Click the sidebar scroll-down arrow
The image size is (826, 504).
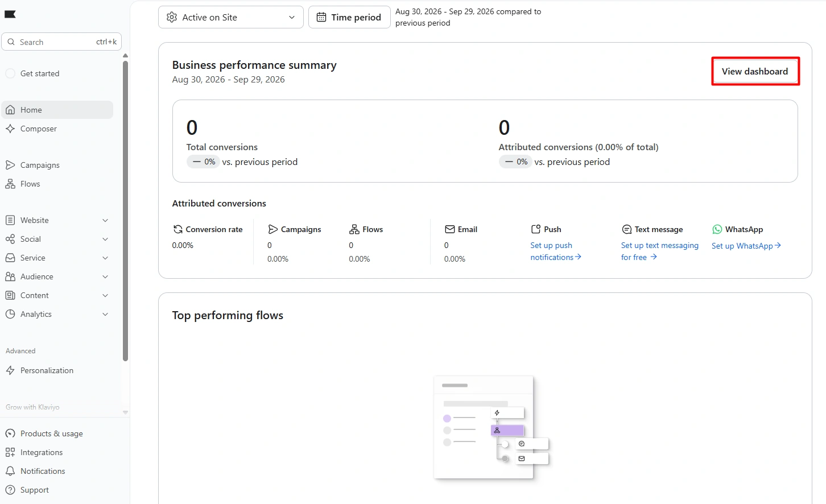pos(125,412)
